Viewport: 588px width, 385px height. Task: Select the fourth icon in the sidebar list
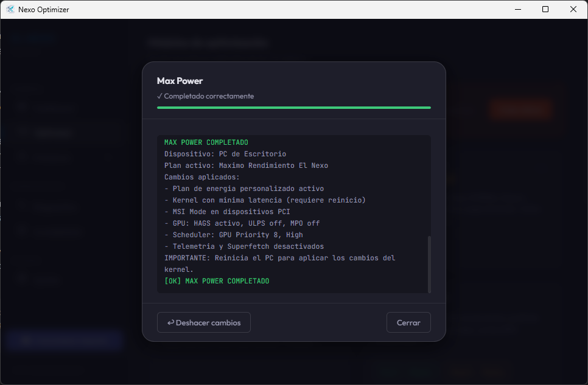click(x=23, y=207)
